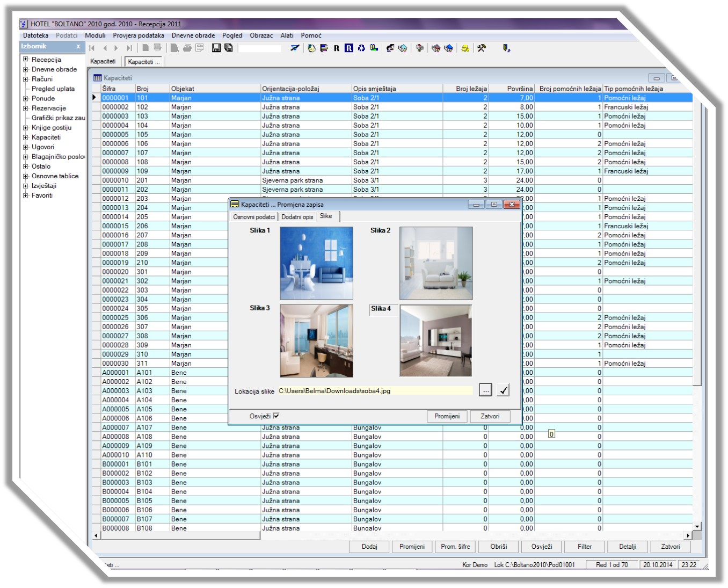The width and height of the screenshot is (728, 588).
Task: Expand the Izvještaji tree node
Action: (25, 186)
